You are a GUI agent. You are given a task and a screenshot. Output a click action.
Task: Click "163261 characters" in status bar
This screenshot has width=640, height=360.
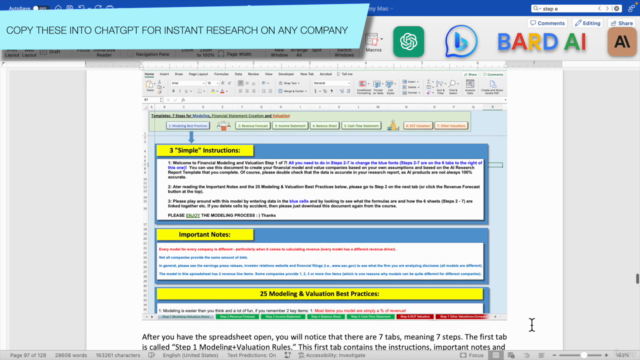pos(118,355)
